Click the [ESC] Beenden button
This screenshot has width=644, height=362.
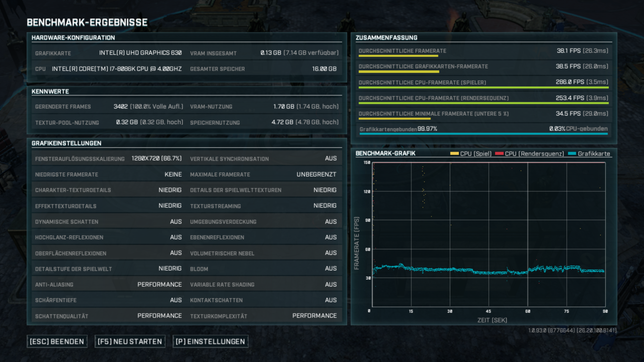point(57,342)
